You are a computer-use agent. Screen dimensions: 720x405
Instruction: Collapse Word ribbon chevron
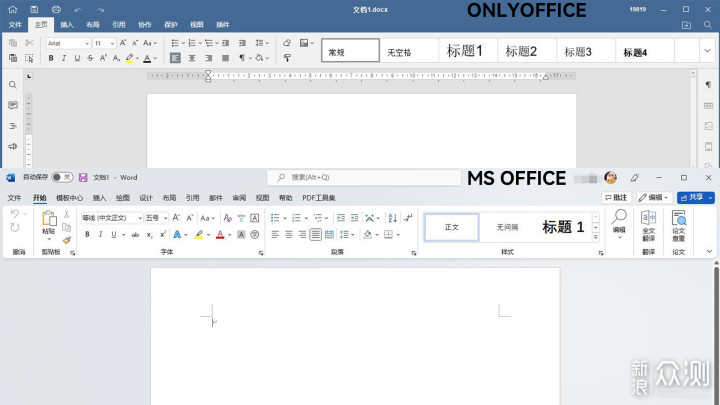coord(709,251)
